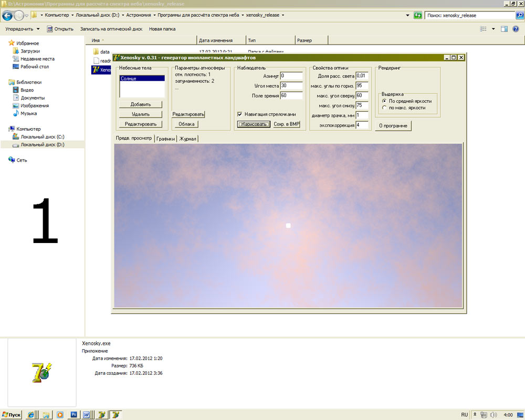The height and width of the screenshot is (420, 525).
Task: Click the refresh icon beside address bar
Action: [417, 15]
